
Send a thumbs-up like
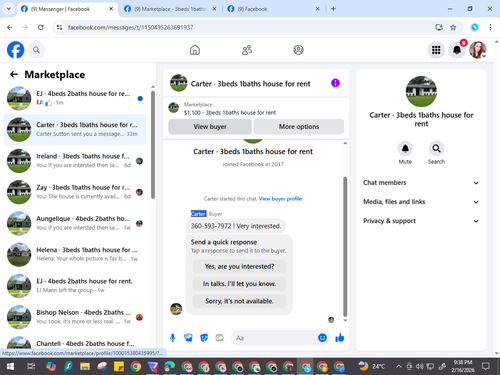340,338
